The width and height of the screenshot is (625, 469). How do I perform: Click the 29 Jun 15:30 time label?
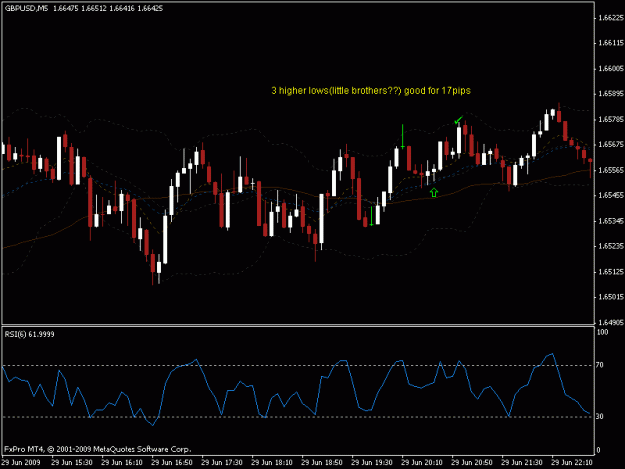72,463
